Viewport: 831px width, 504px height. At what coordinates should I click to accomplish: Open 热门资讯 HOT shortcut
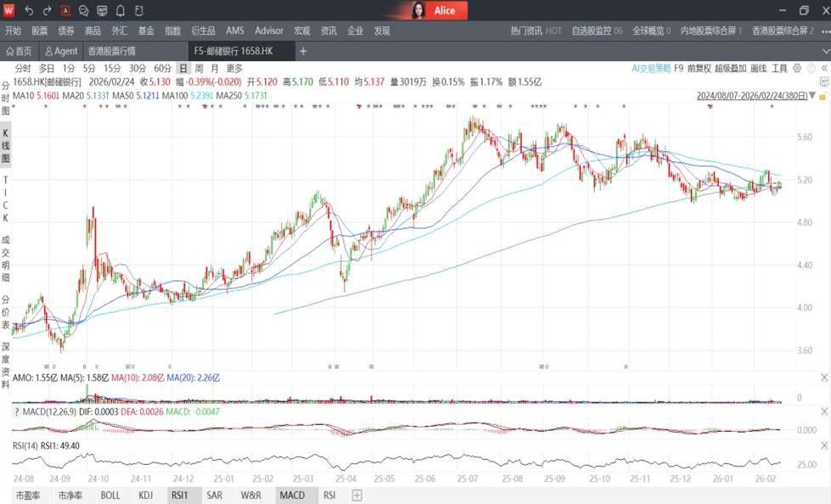(536, 31)
